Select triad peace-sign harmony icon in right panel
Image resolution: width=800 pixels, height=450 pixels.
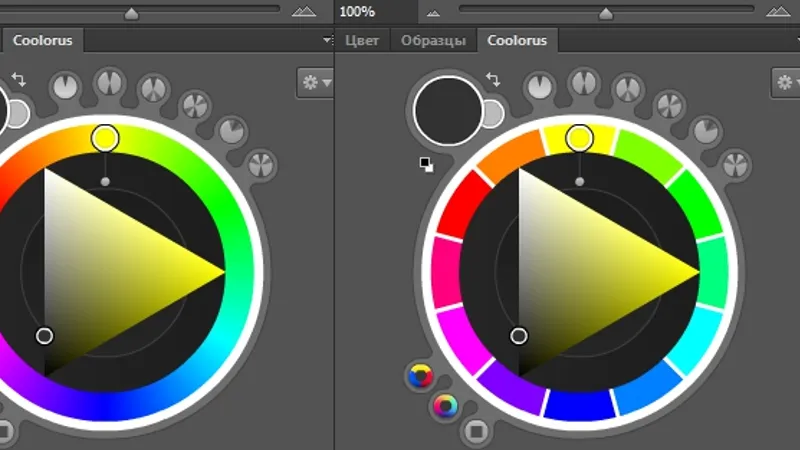(736, 165)
